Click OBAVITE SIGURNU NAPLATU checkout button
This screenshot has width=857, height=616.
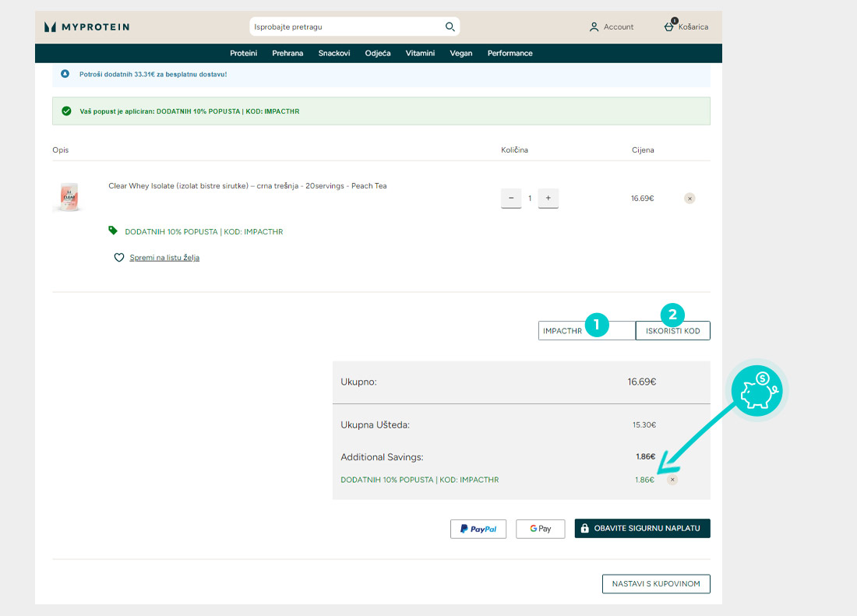pyautogui.click(x=642, y=529)
